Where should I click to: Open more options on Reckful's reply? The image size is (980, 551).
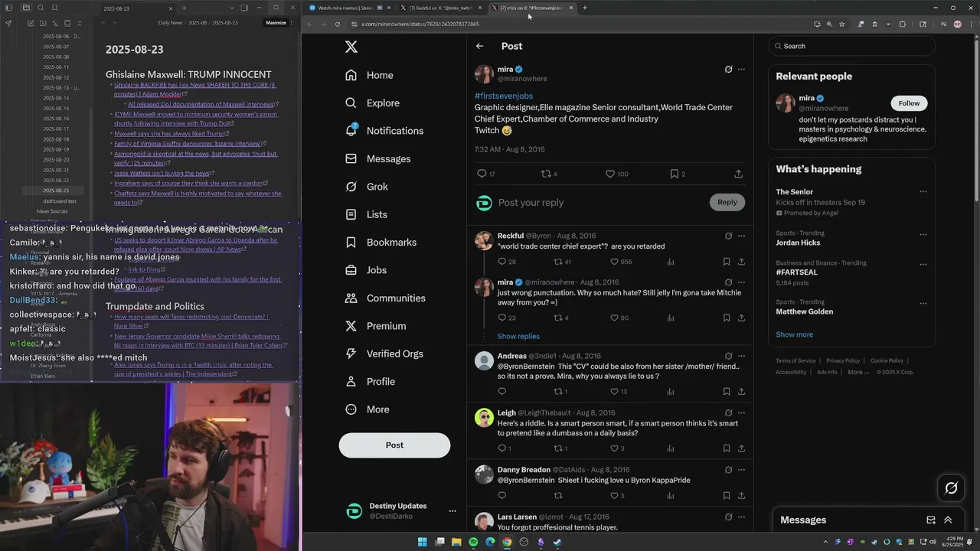click(x=741, y=236)
